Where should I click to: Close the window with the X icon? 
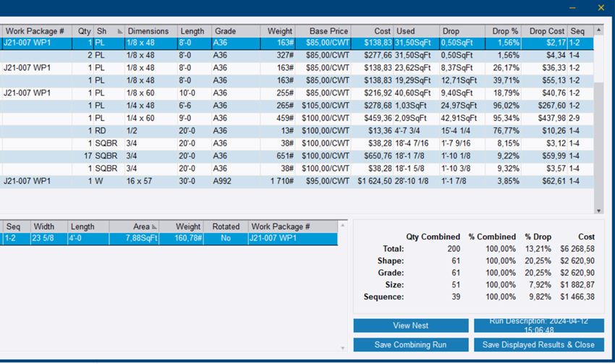pos(601,8)
